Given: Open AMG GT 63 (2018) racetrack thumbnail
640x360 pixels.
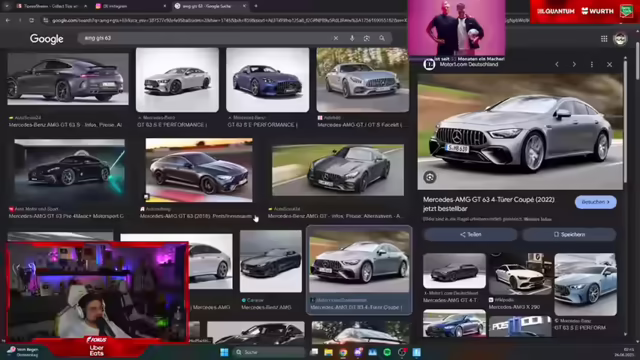Looking at the screenshot, I should 199,170.
